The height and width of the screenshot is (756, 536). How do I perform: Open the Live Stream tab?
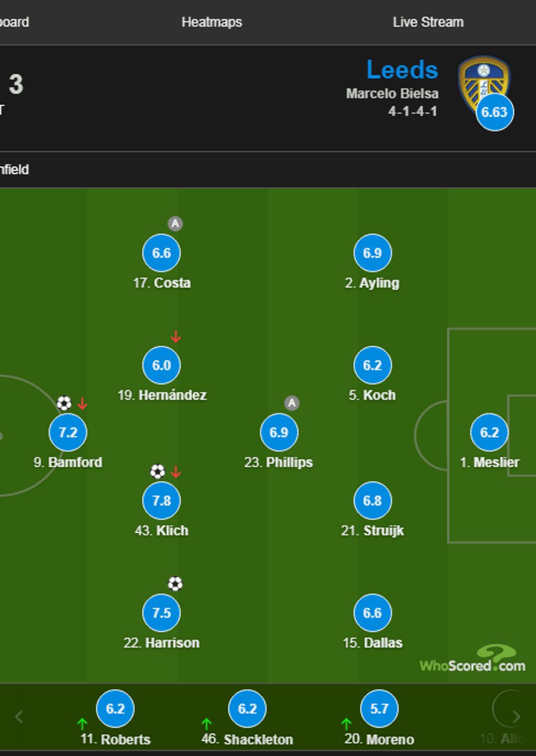coord(428,22)
